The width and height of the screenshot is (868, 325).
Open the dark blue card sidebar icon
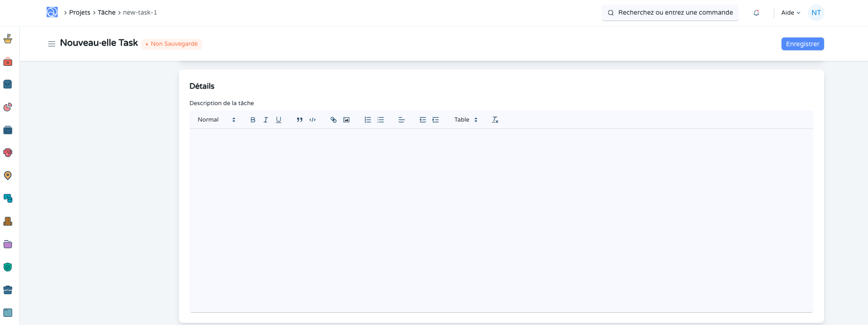[8, 130]
